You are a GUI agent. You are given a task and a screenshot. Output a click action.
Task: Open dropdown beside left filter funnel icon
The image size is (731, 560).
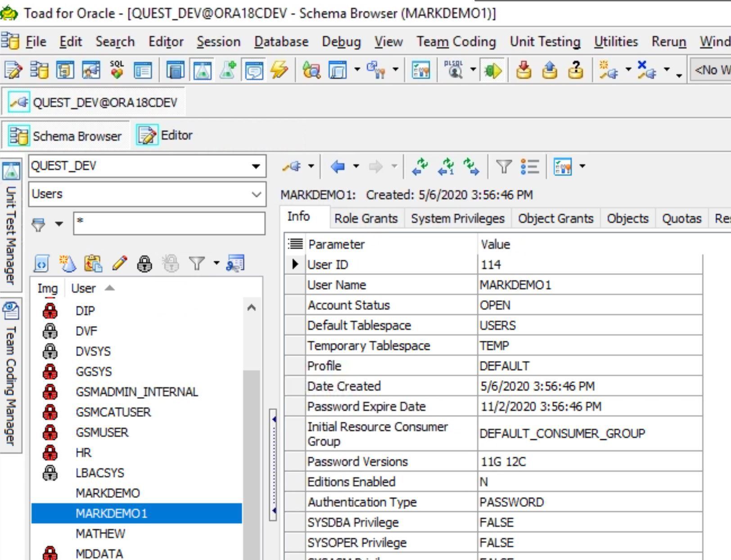coord(59,224)
